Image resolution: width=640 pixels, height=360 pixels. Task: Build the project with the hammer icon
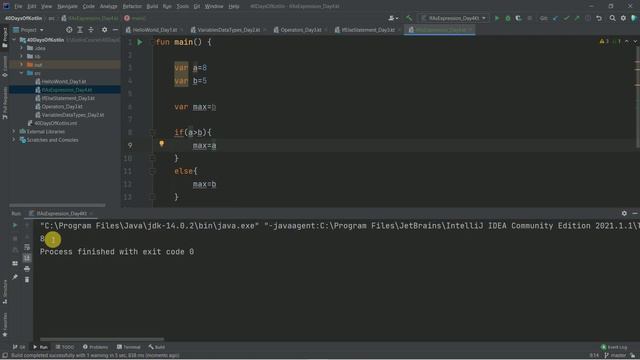409,18
